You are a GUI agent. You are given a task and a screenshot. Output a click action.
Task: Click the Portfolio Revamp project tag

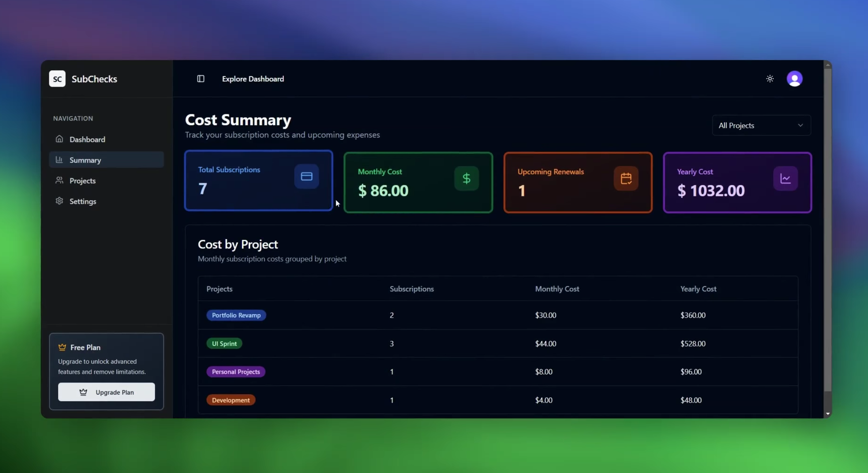[236, 315]
